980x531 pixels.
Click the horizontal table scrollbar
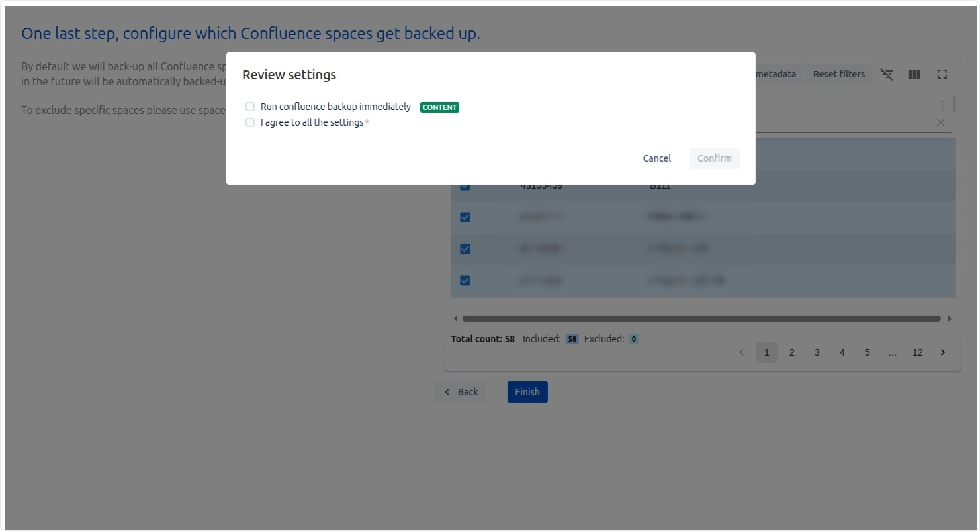[x=701, y=319]
